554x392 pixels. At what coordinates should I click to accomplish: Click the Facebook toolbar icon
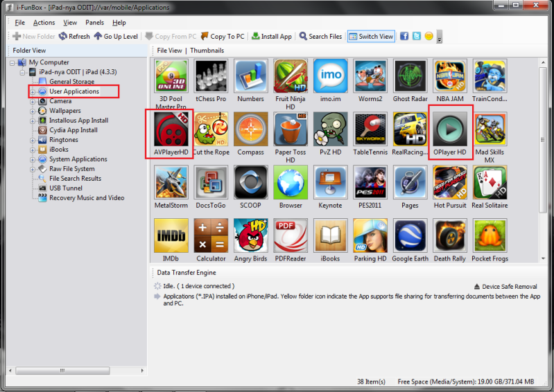404,36
